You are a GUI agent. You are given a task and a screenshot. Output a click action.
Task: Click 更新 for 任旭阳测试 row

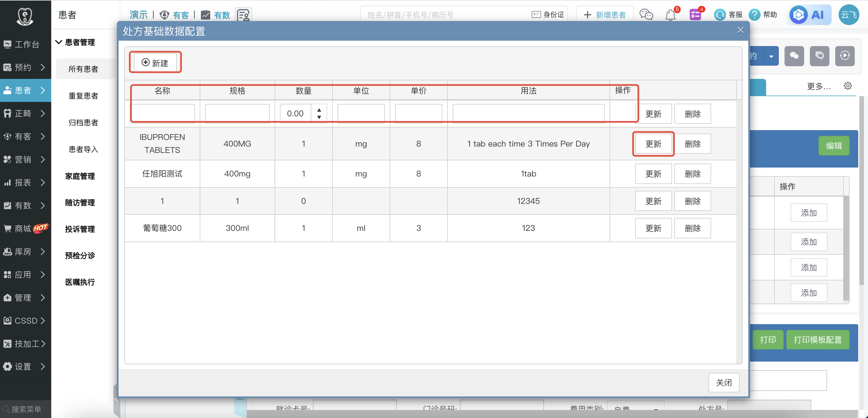[x=653, y=174]
